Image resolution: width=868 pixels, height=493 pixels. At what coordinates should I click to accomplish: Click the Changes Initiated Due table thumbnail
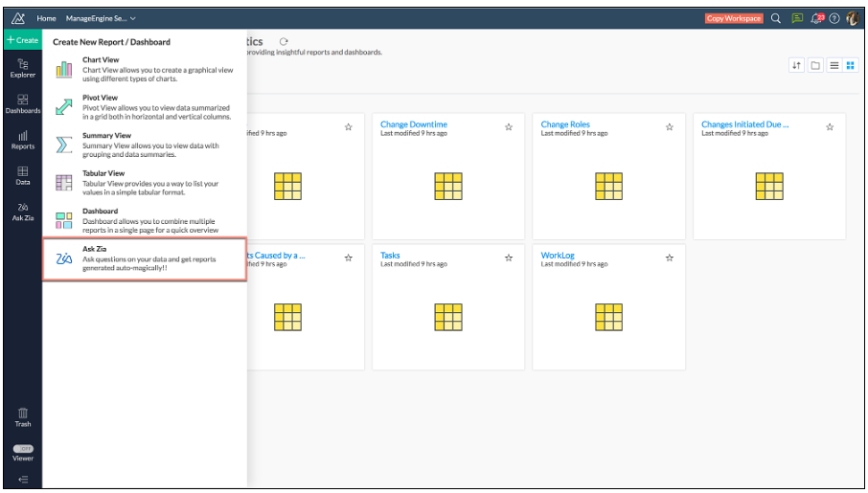[769, 186]
